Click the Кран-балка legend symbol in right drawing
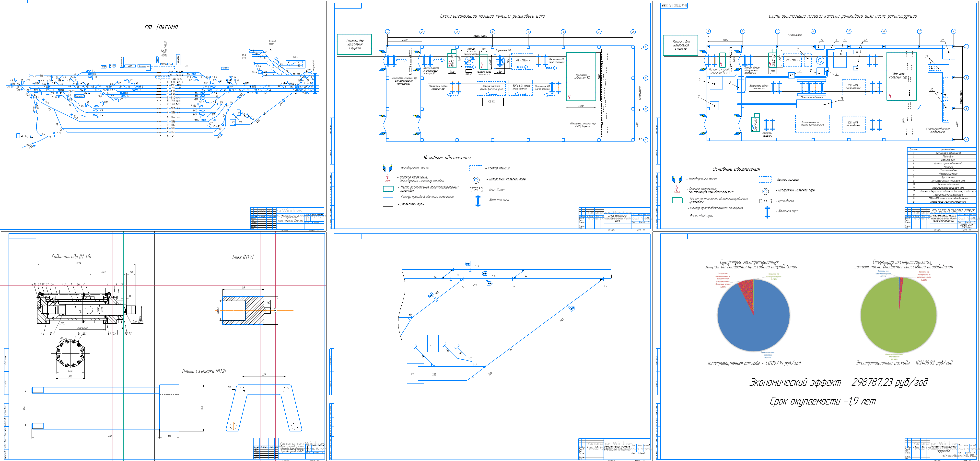Viewport: 980px width, 461px height. pos(765,201)
